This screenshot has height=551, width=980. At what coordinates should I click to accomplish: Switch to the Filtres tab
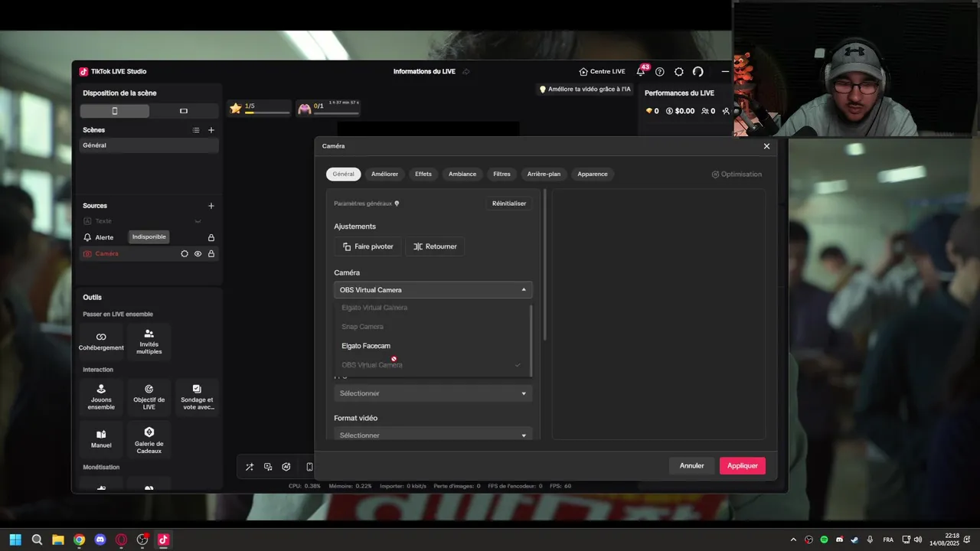coord(501,174)
